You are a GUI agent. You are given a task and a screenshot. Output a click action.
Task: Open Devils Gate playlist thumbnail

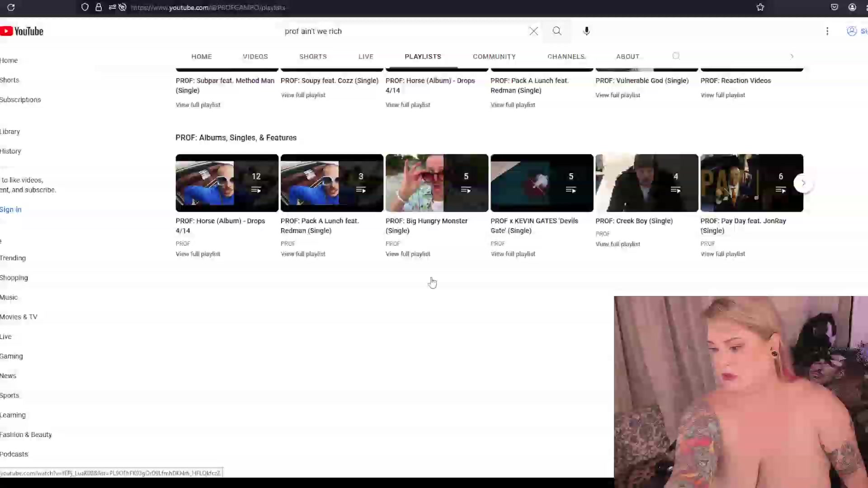tap(542, 183)
